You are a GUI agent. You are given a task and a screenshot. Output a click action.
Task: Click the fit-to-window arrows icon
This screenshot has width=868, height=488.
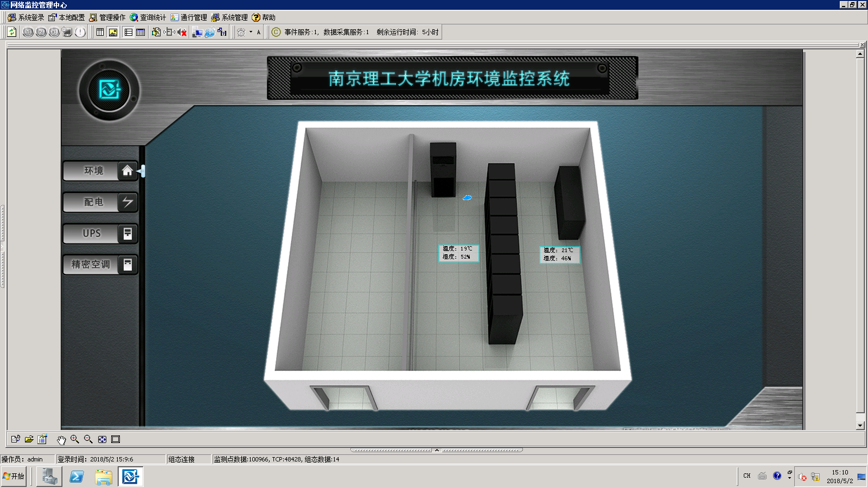tap(102, 439)
